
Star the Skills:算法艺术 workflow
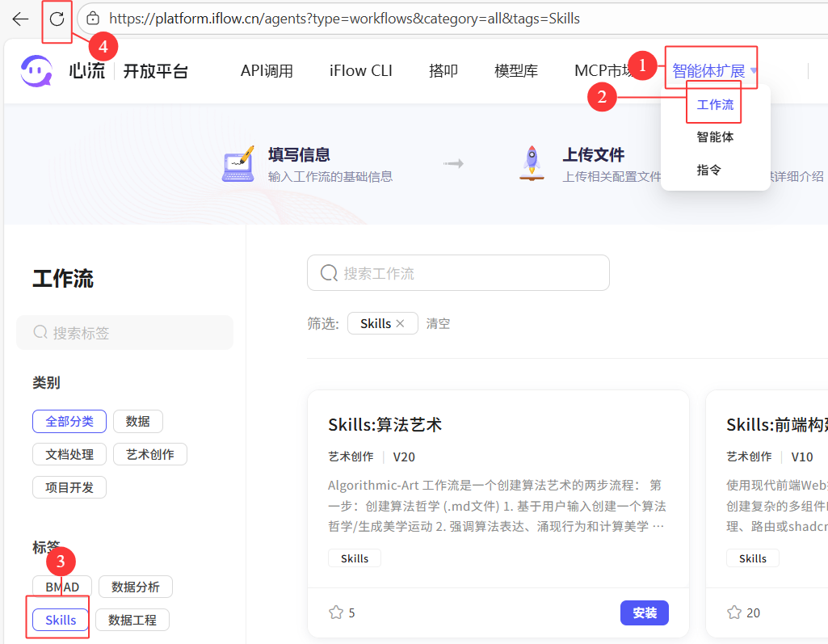[x=336, y=612]
